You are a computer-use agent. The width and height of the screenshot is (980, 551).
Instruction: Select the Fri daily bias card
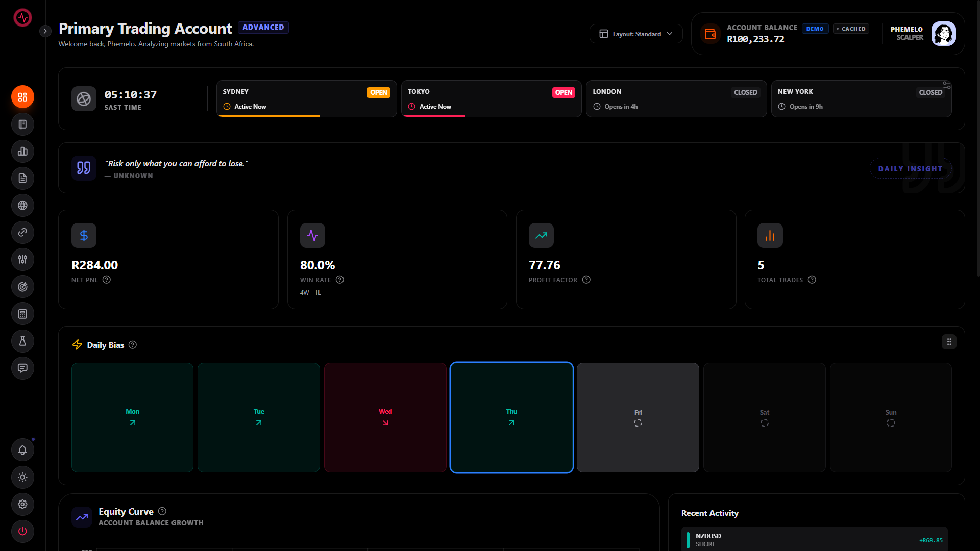click(x=638, y=417)
